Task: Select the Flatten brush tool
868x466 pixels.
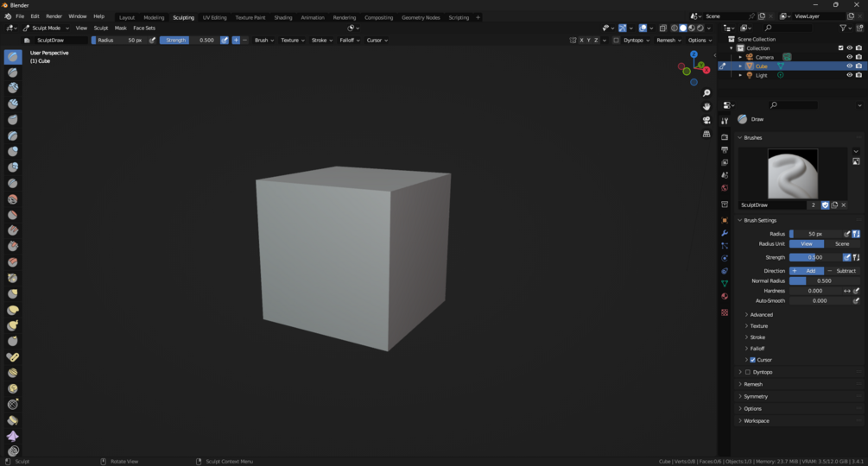Action: 13,215
